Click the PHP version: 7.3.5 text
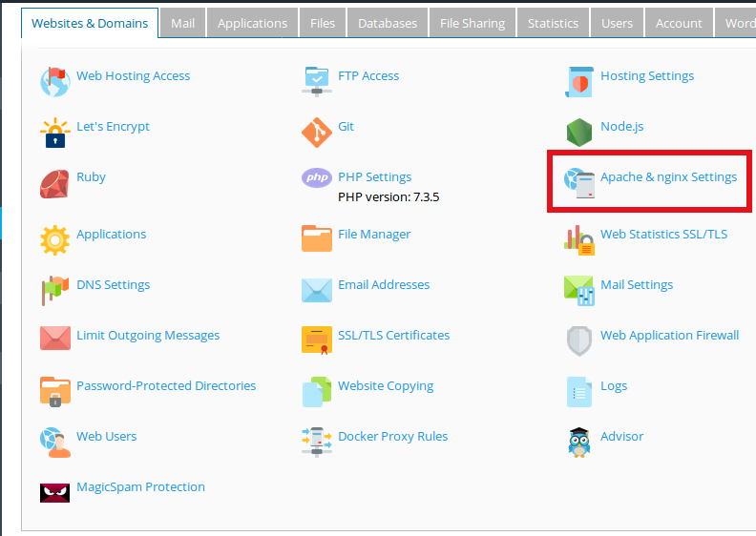Image resolution: width=756 pixels, height=536 pixels. (388, 197)
